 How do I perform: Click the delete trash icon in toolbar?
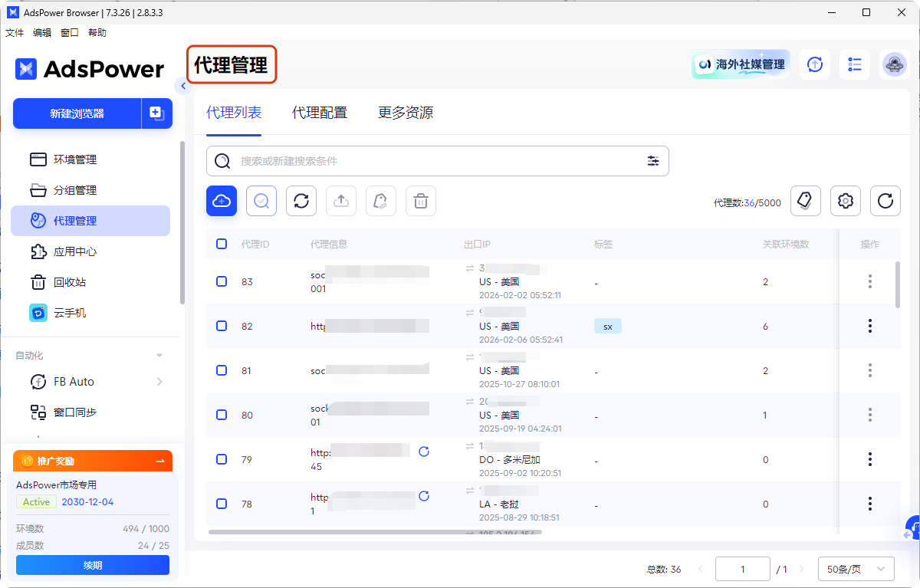tap(421, 201)
